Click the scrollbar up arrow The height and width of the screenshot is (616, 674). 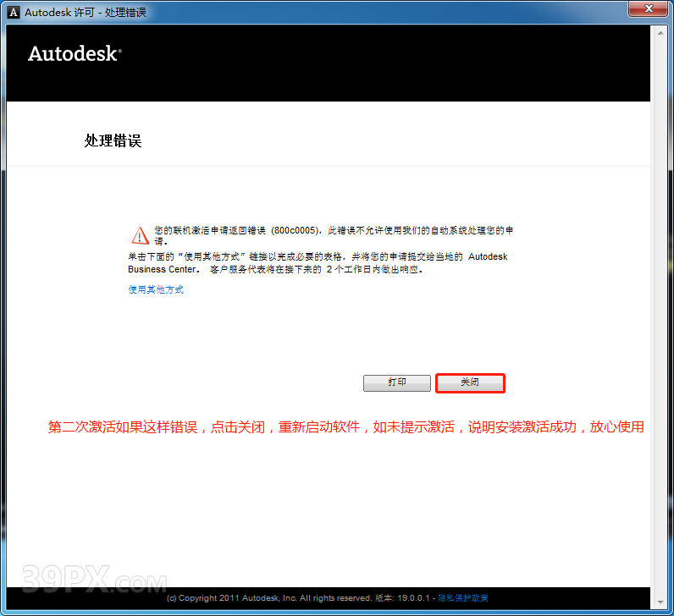tap(660, 33)
